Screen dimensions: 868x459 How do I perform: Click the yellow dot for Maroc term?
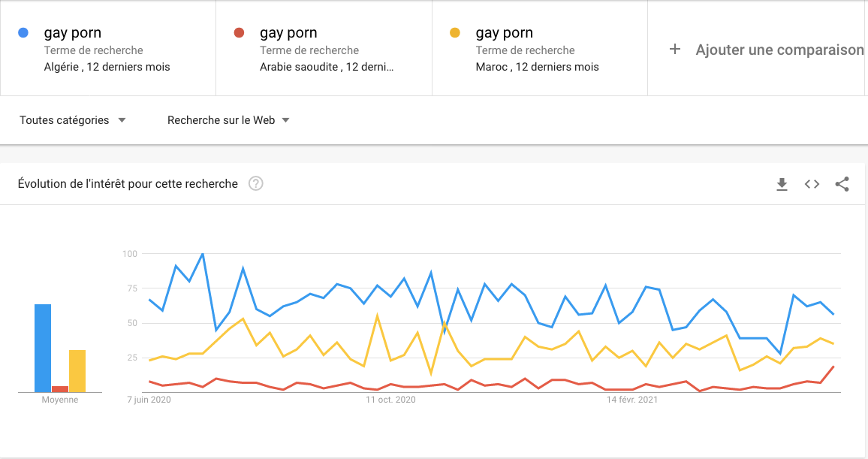[x=455, y=32]
